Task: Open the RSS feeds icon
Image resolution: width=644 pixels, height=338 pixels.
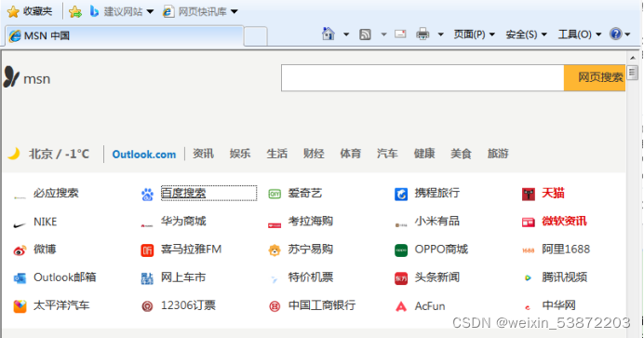Action: tap(365, 34)
